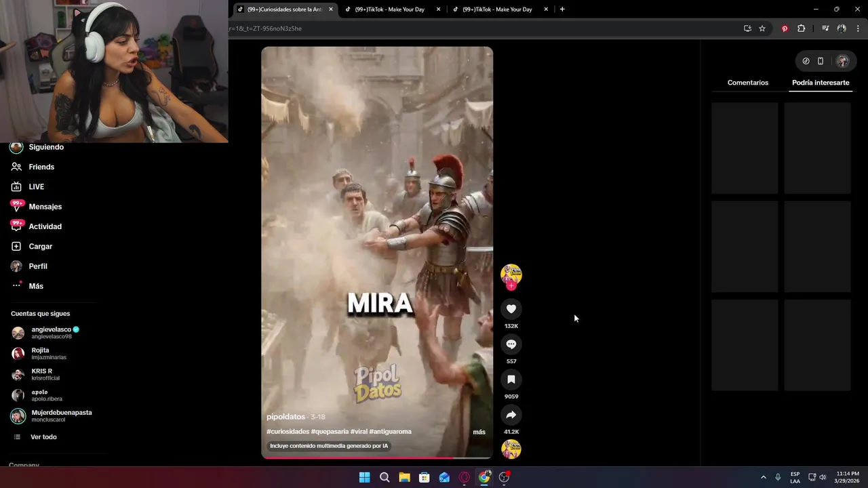Share the video with the arrow icon
Screen dimensions: 868x488
coord(511,415)
